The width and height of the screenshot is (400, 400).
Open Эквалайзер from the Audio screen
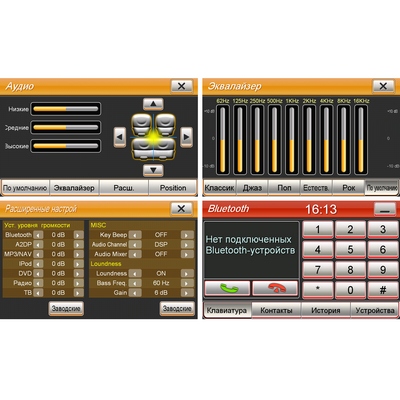(74, 188)
